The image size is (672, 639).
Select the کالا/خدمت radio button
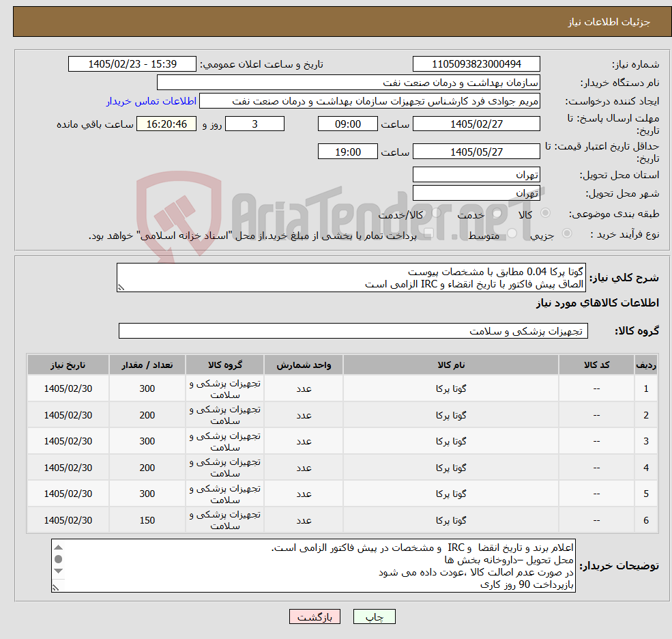click(x=436, y=213)
